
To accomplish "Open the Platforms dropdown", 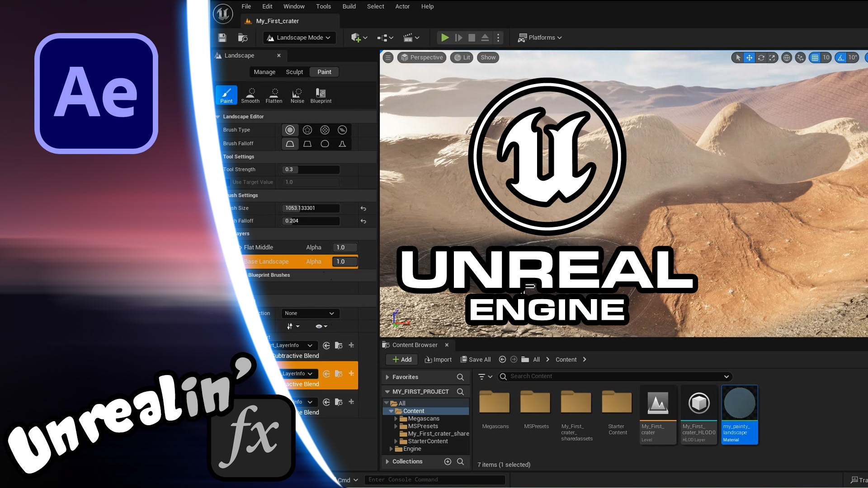I will click(x=540, y=38).
